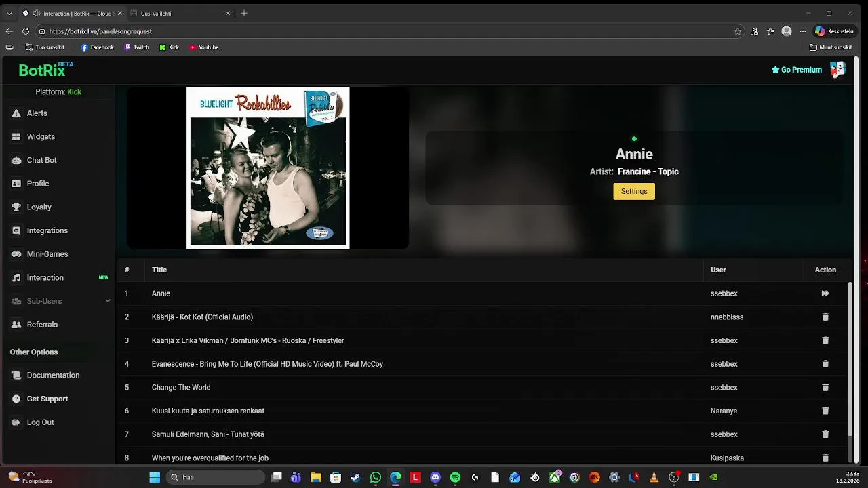This screenshot has height=488, width=868.
Task: Click the browser profile icon
Action: pos(787,31)
